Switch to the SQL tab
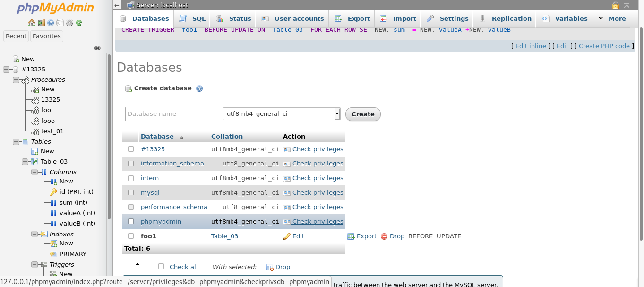This screenshot has width=644, height=287. pos(192,19)
